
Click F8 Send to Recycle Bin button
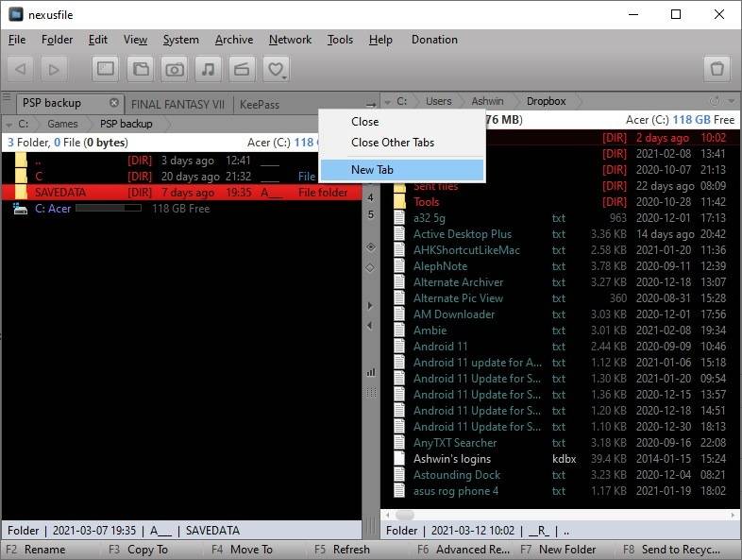[671, 550]
